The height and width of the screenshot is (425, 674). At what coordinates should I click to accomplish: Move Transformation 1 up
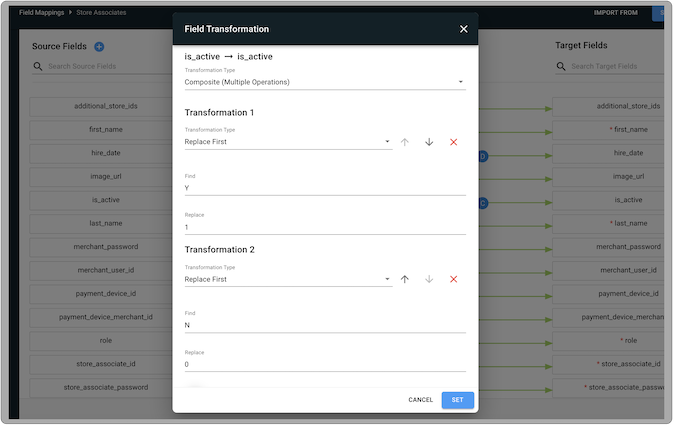pos(404,142)
